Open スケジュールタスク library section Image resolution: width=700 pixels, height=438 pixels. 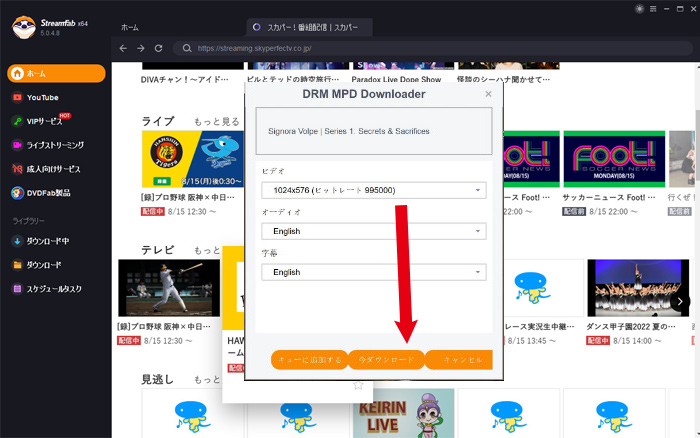[x=56, y=289]
